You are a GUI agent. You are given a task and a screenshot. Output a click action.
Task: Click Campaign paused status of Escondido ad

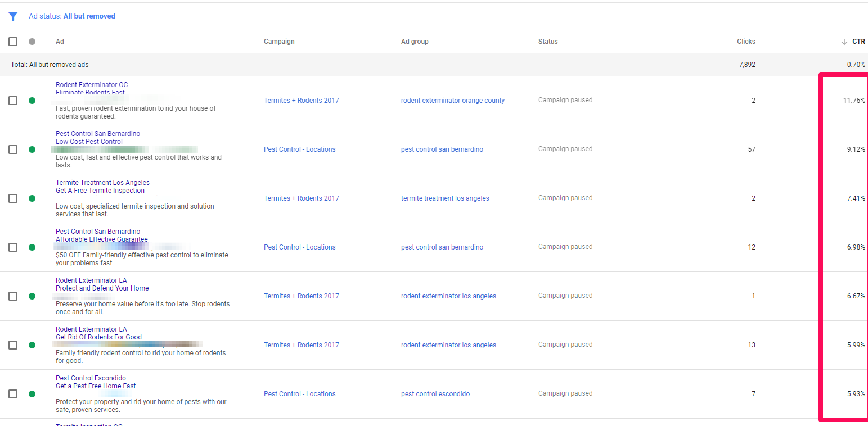(565, 393)
